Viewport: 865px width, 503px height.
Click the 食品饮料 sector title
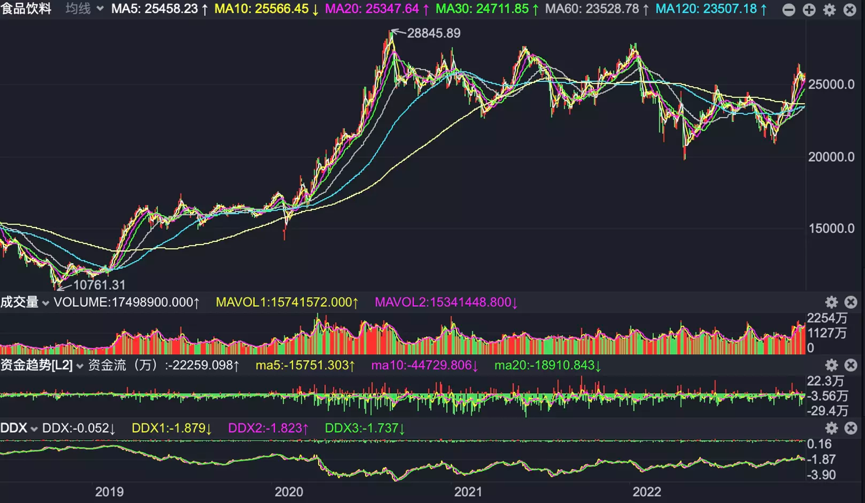[26, 9]
